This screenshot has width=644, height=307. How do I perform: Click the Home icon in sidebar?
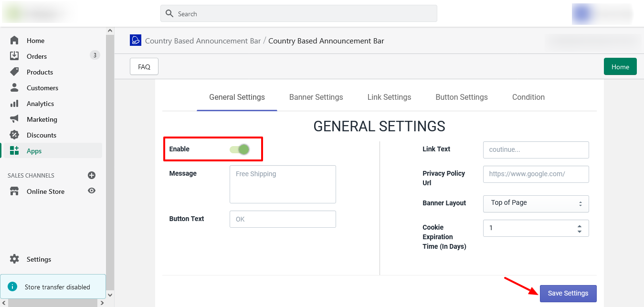14,41
